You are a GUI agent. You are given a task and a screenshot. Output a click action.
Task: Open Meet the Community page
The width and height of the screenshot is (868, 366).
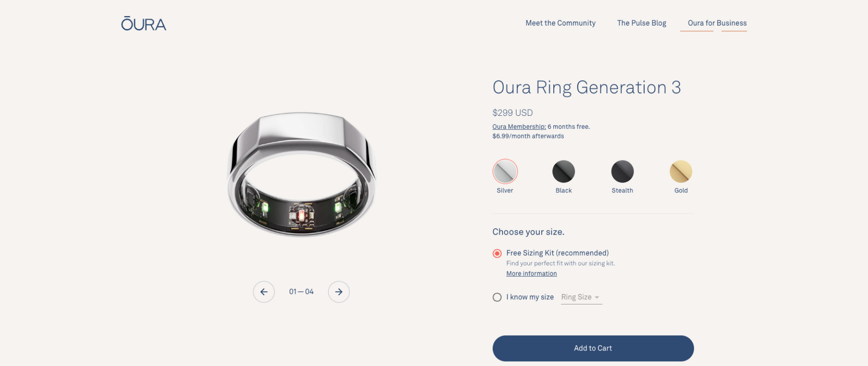[560, 23]
